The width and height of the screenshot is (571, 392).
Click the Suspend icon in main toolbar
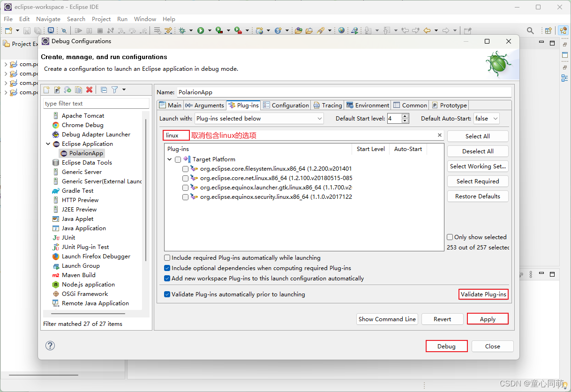[89, 30]
